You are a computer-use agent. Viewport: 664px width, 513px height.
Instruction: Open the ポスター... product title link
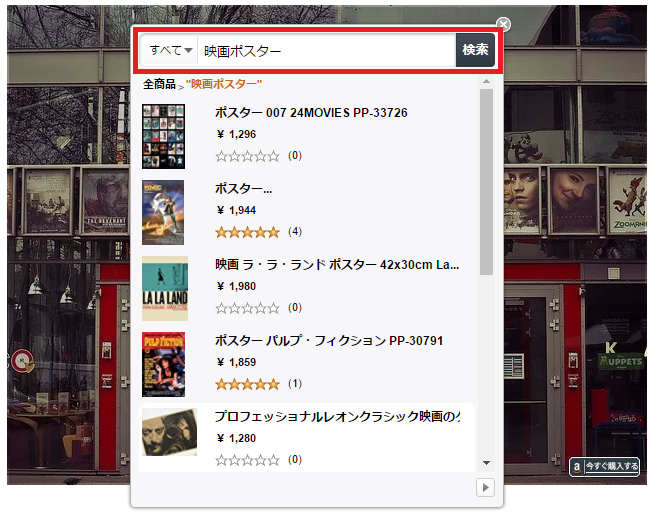point(243,189)
